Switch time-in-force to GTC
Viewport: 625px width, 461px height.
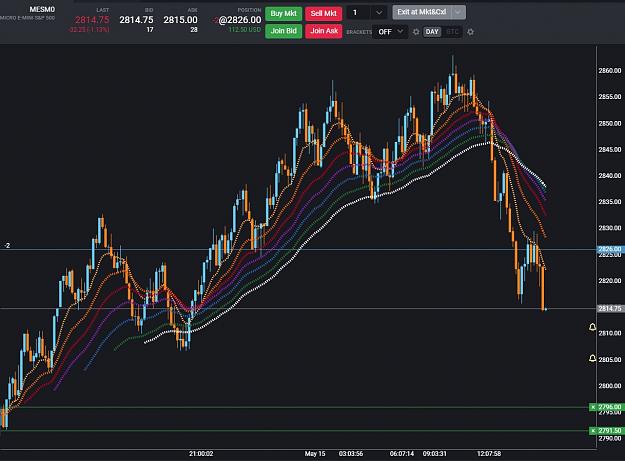[x=452, y=32]
